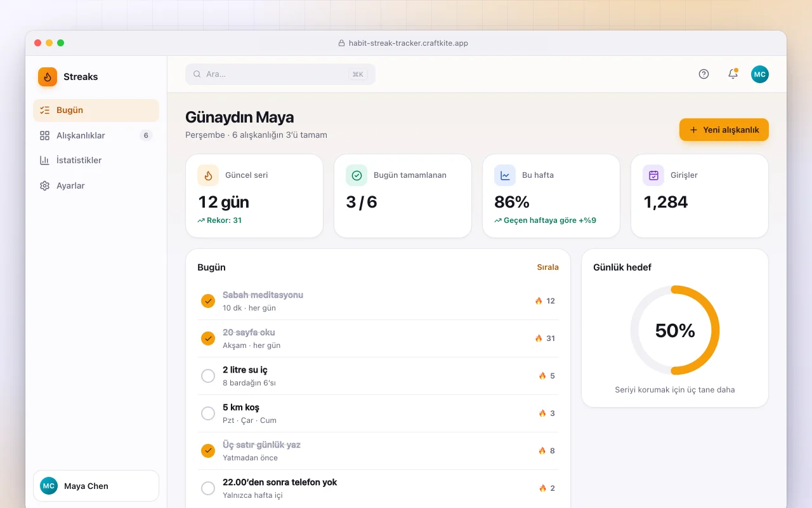The height and width of the screenshot is (508, 812).
Task: Focus the Ara search field
Action: [280, 74]
